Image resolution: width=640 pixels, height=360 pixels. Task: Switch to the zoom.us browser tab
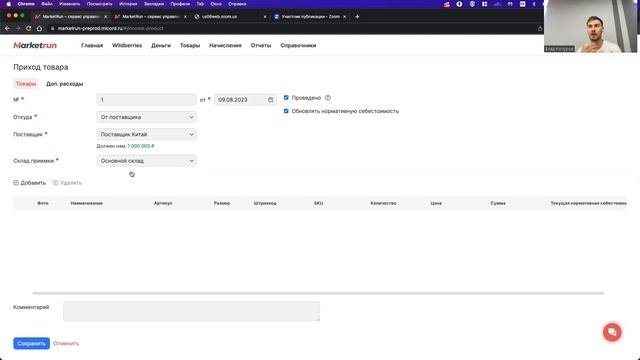tap(229, 17)
